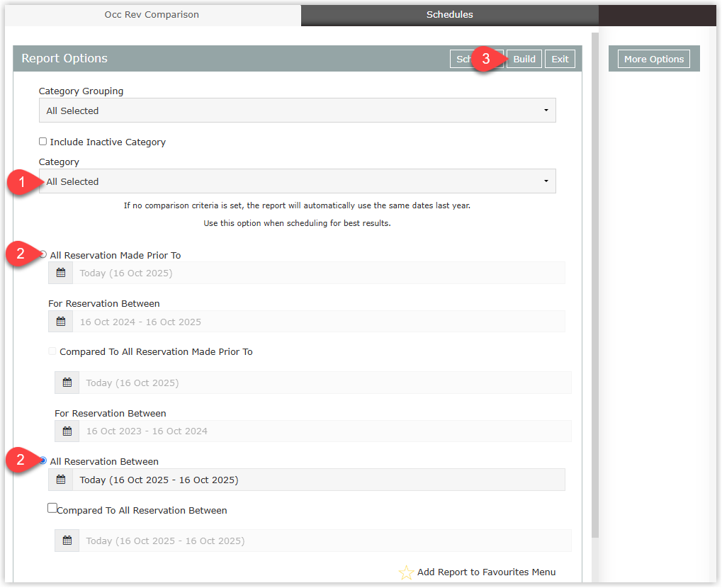
Task: Click the Exit button
Action: pyautogui.click(x=560, y=59)
